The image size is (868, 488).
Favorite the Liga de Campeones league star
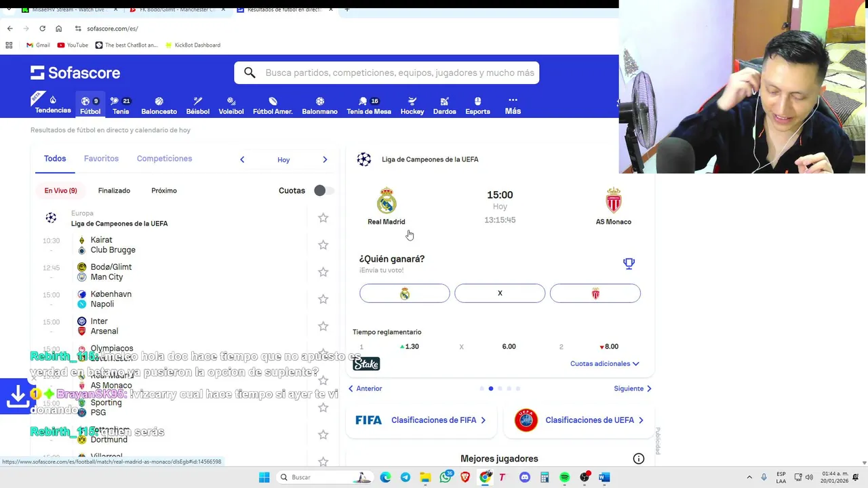[x=323, y=218]
